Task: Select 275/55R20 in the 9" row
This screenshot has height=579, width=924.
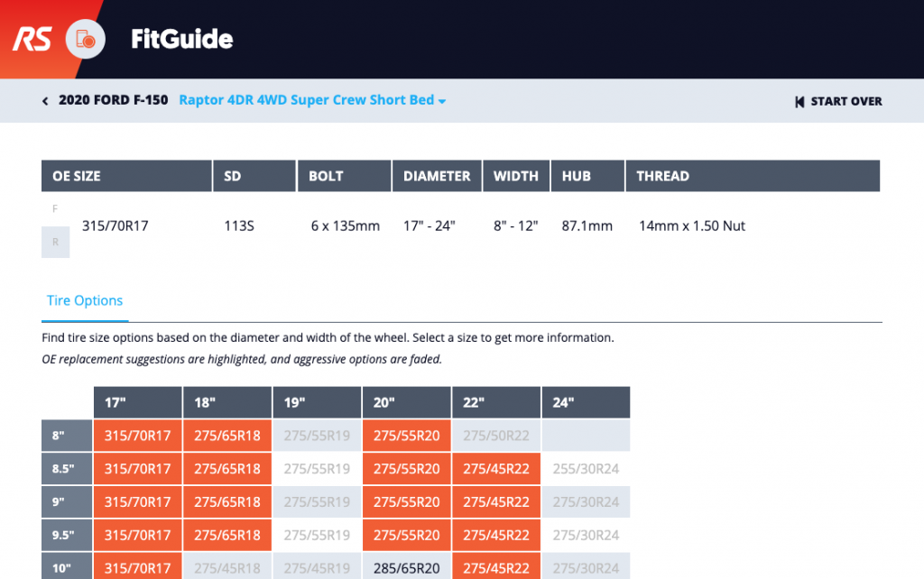Action: [407, 501]
